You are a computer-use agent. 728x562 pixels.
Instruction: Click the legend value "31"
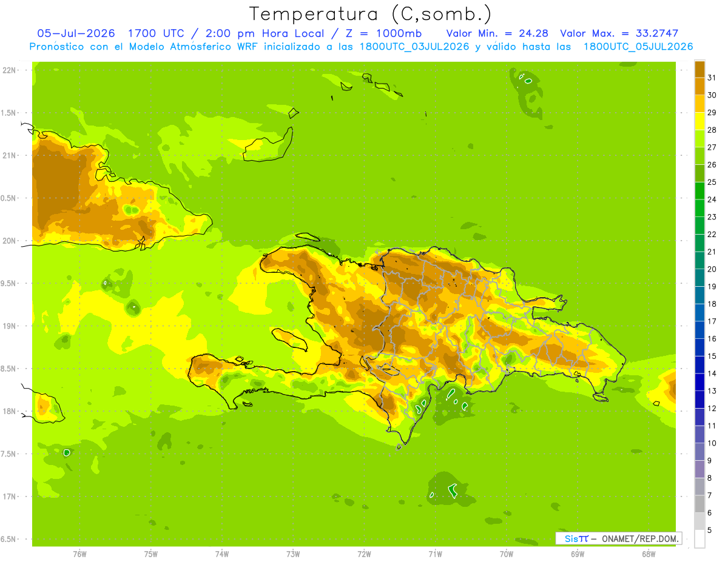coord(712,77)
